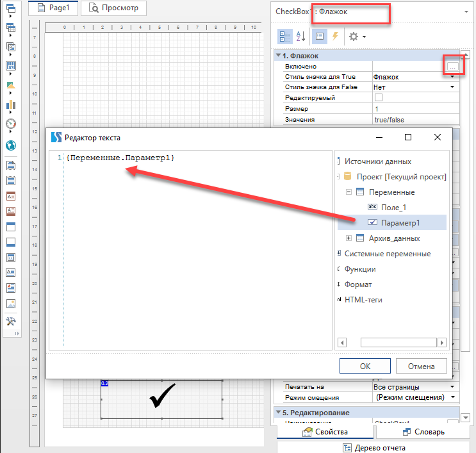The image size is (476, 453).
Task: Open the Печатать на dropdown
Action: click(452, 387)
